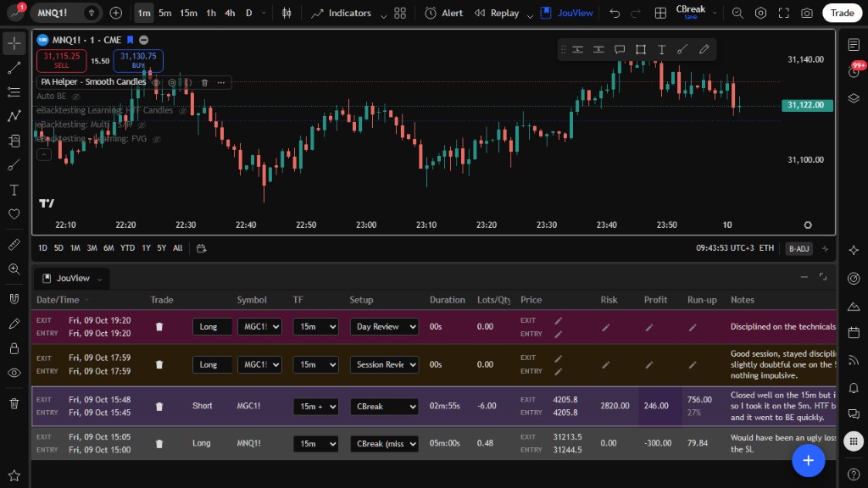Open the Fib retracement tools group
Image resolution: width=868 pixels, height=488 pixels.
[x=14, y=91]
